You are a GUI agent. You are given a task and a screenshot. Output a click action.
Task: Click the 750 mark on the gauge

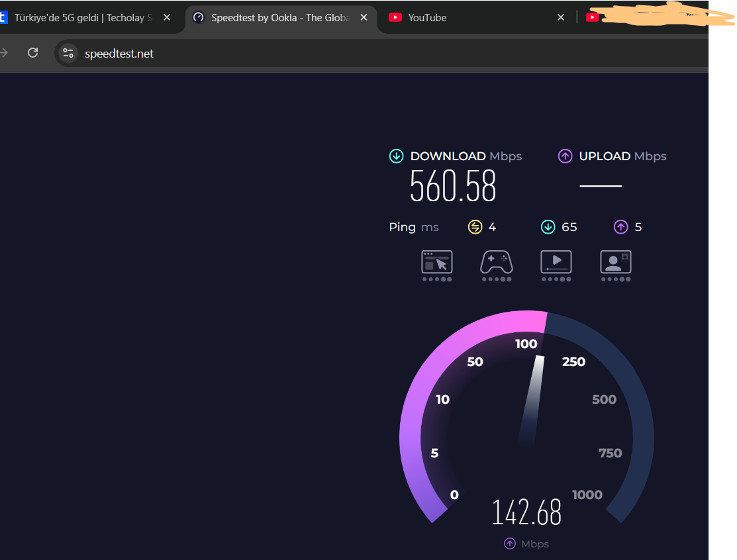point(610,453)
